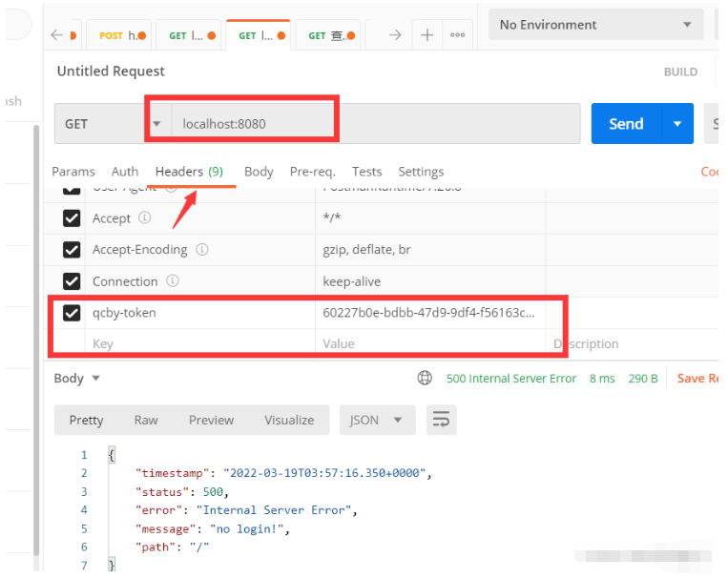Click the left sidebar scrollbar
This screenshot has width=728, height=578.
tap(36, 341)
